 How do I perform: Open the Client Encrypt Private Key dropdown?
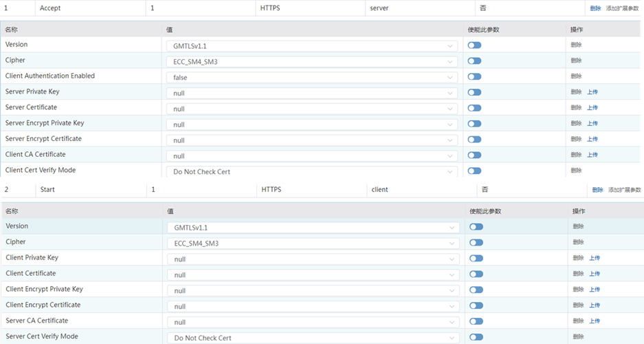click(313, 290)
